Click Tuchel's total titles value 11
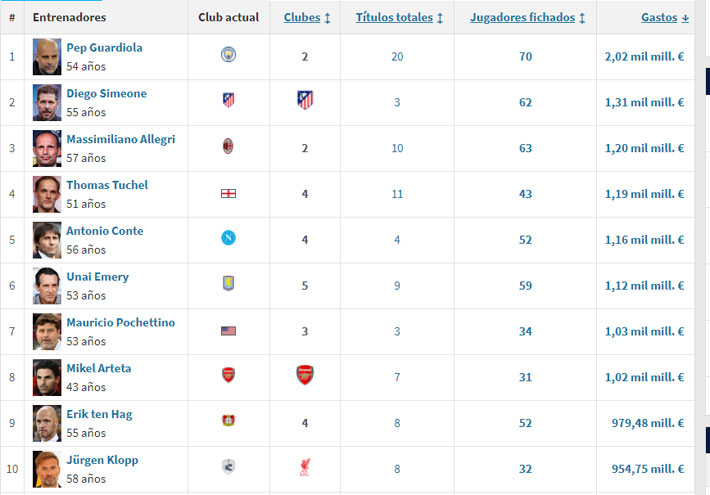 (397, 194)
